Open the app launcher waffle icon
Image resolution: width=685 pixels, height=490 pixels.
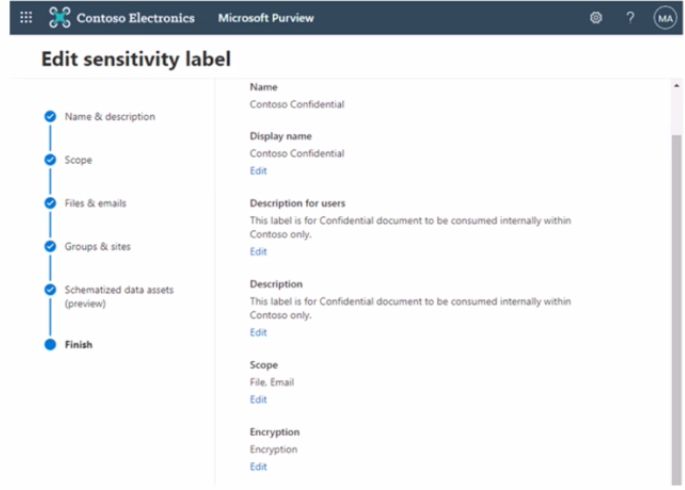(26, 17)
